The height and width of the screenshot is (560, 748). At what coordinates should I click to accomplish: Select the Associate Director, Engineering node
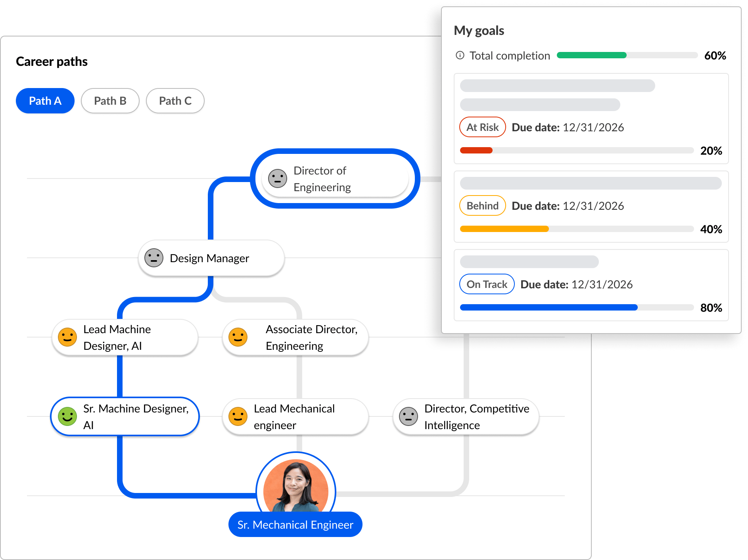coord(295,337)
